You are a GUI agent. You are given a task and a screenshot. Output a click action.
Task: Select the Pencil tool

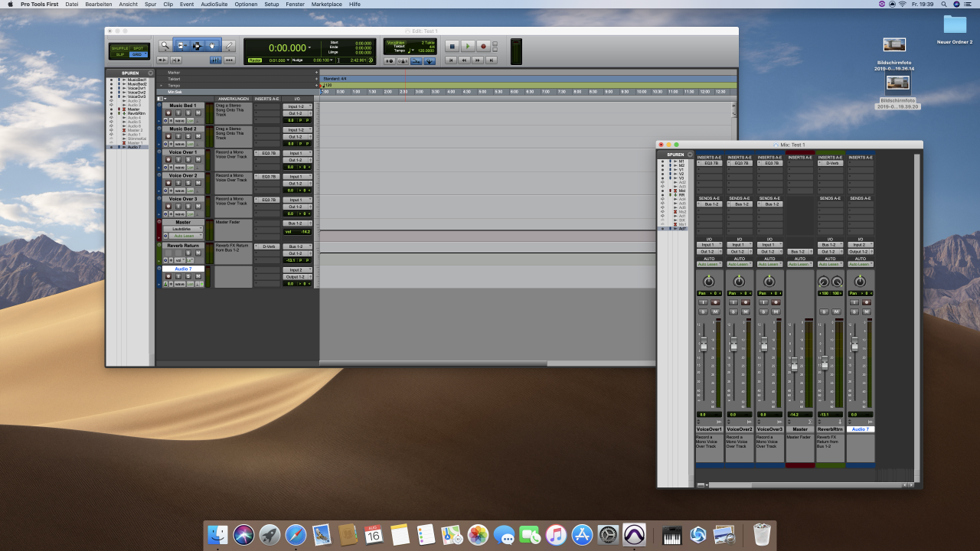tap(229, 46)
